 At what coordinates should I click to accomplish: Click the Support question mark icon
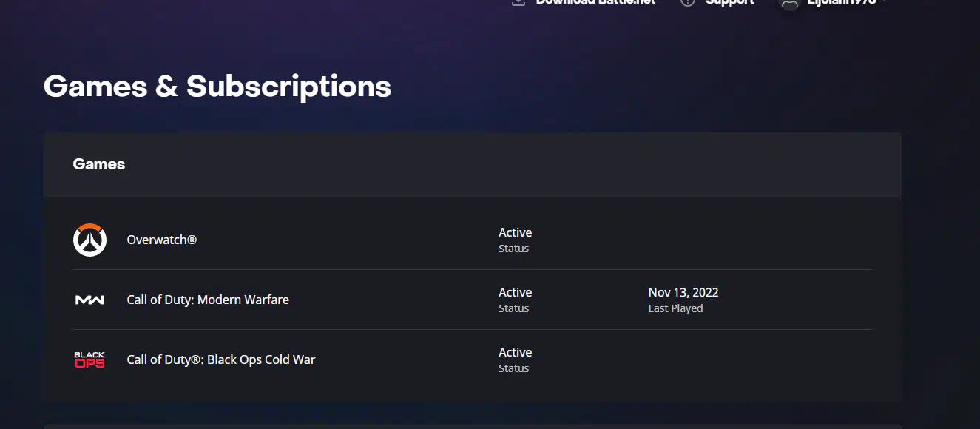pyautogui.click(x=688, y=1)
